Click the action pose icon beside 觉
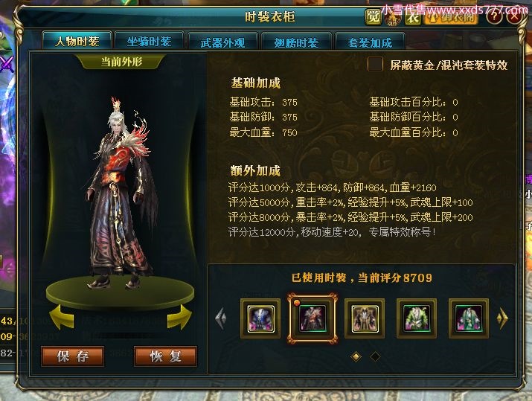532x401 pixels. 393,17
